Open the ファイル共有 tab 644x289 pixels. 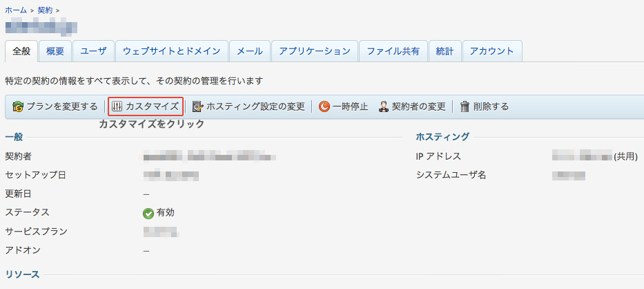click(393, 51)
